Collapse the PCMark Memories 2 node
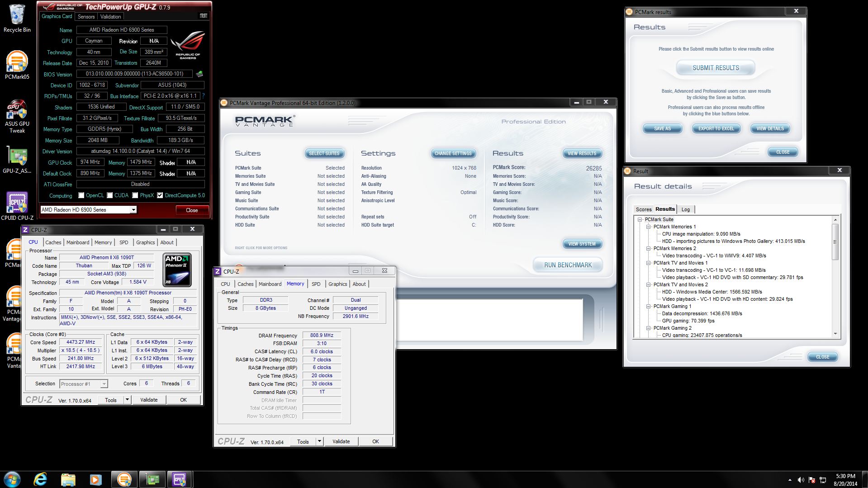 pos(648,248)
